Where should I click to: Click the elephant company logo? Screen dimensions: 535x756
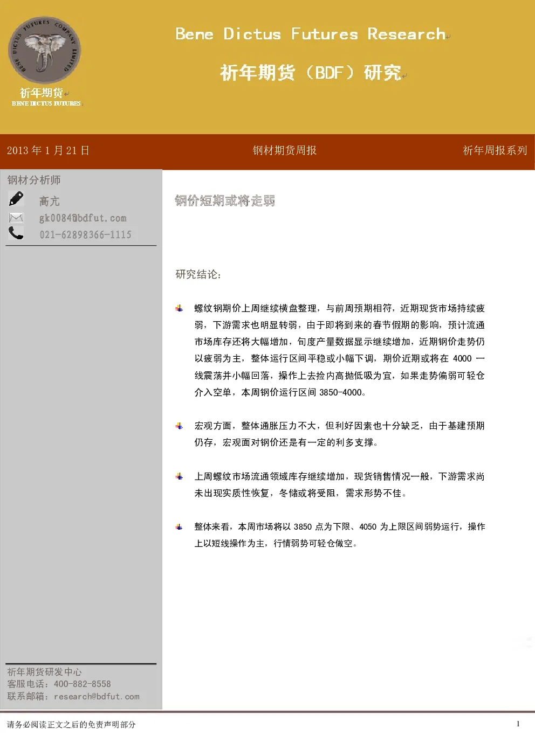(x=45, y=51)
